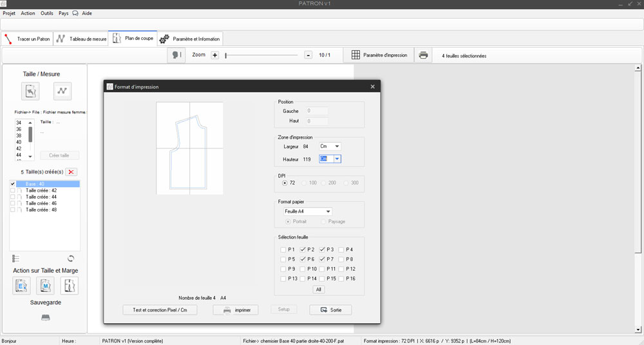Click the Sortie button to exit the dialog

click(330, 310)
